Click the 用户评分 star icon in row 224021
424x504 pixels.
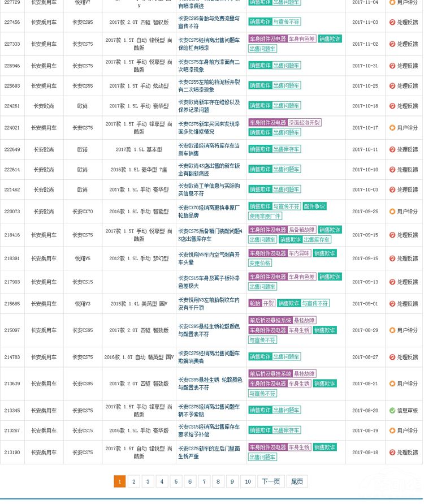tap(392, 128)
